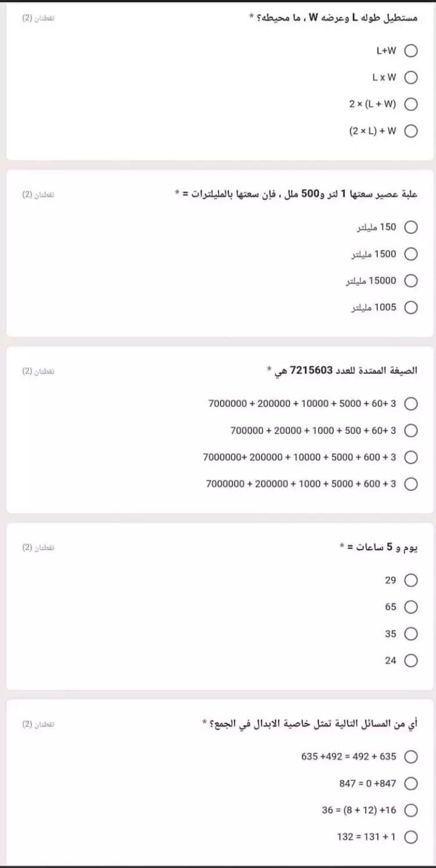Pick the 132 = 131 + 1 option
Image resolution: width=436 pixels, height=868 pixels.
[410, 837]
